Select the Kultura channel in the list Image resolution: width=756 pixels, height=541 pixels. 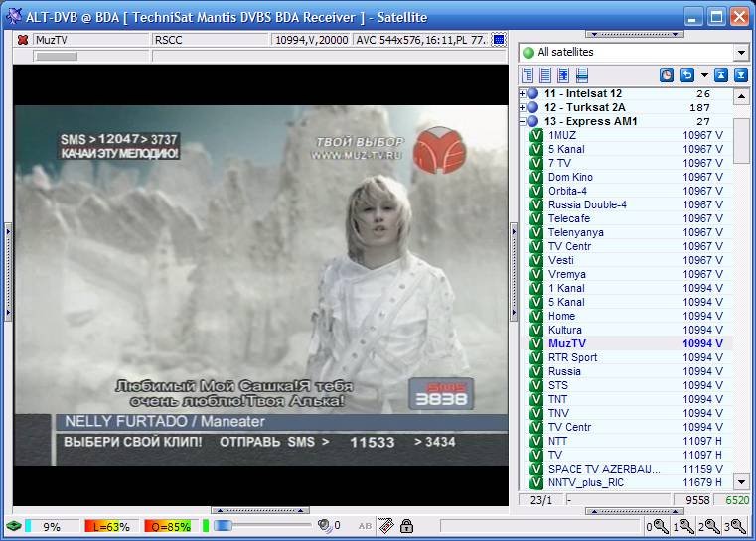(564, 330)
